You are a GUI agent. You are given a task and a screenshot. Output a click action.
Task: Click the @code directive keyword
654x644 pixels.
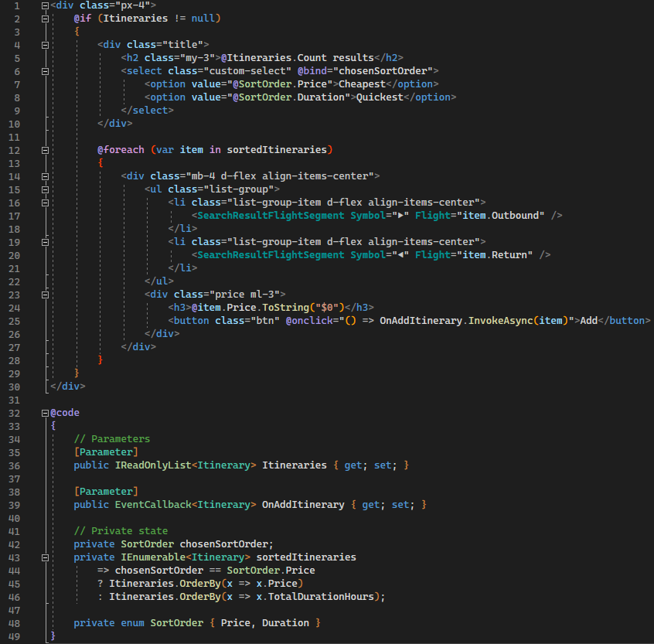63,412
